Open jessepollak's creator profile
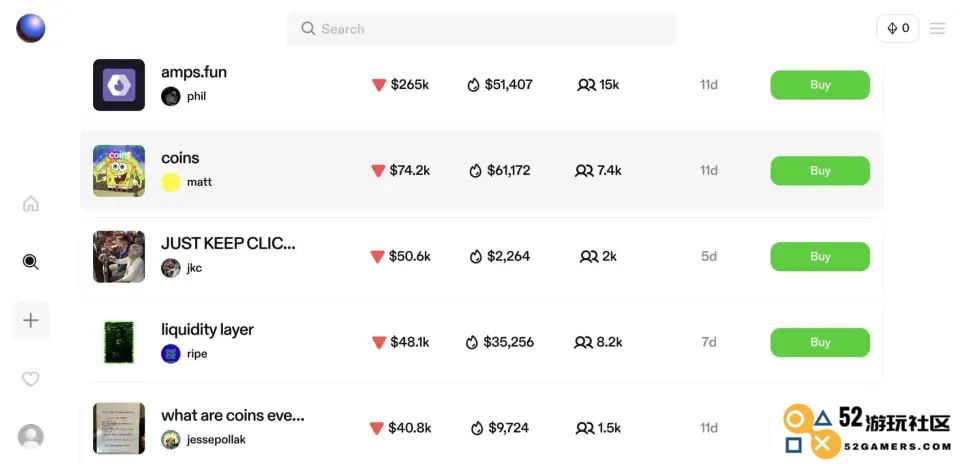Image resolution: width=960 pixels, height=464 pixels. coord(203,440)
